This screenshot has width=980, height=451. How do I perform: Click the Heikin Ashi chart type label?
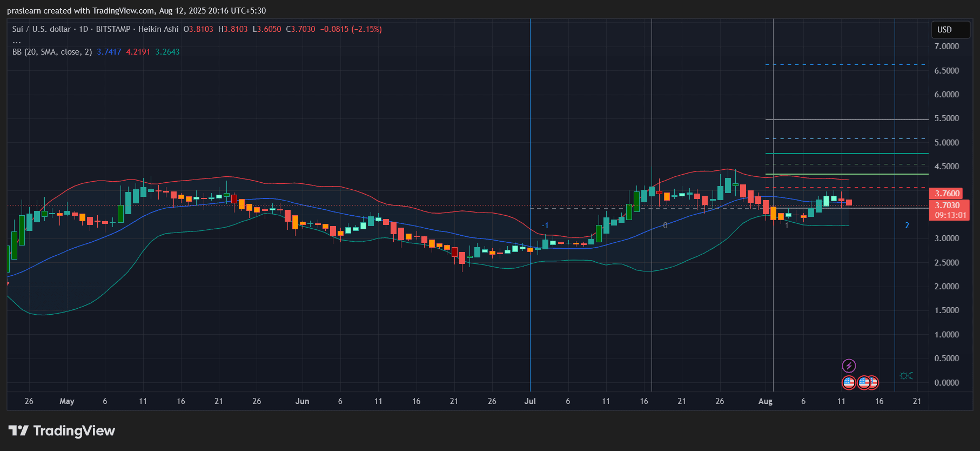point(158,29)
